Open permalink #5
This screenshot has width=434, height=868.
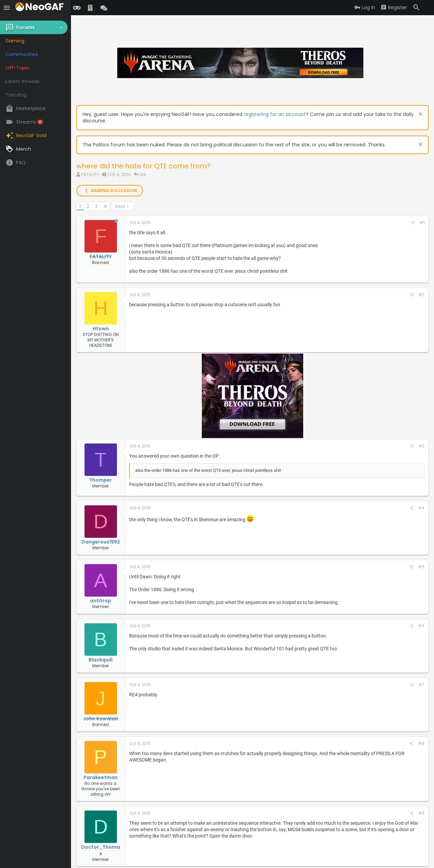[421, 567]
